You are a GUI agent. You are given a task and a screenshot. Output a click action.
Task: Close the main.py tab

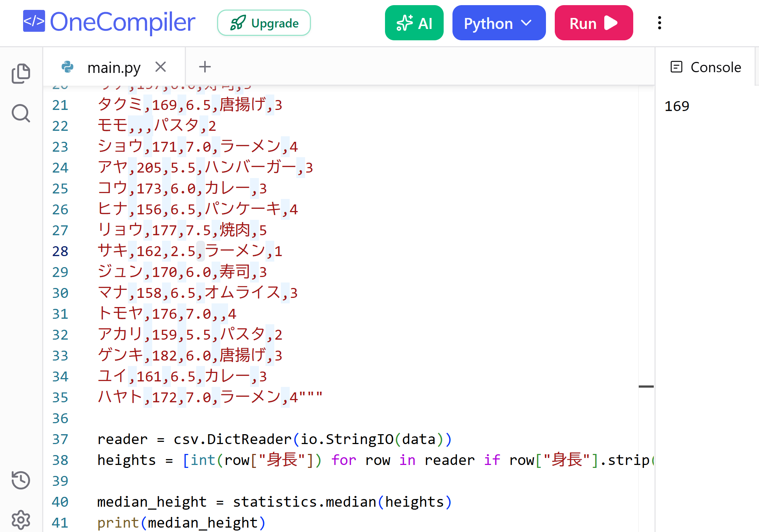point(161,67)
